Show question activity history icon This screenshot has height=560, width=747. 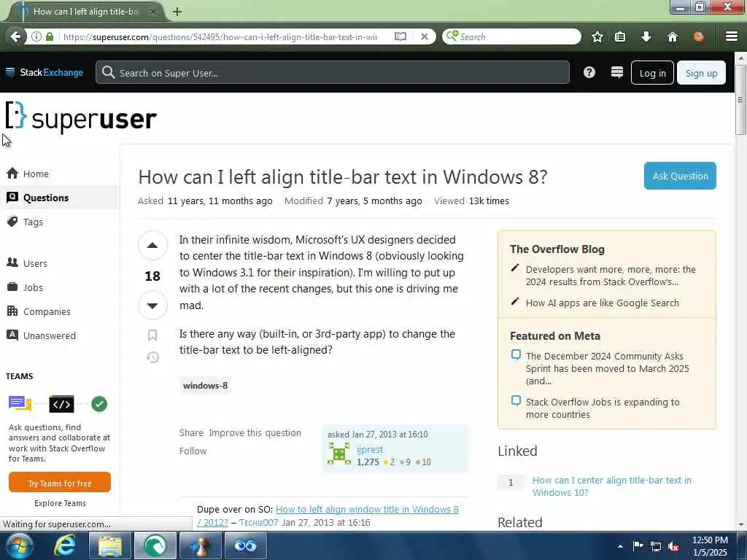pos(152,357)
